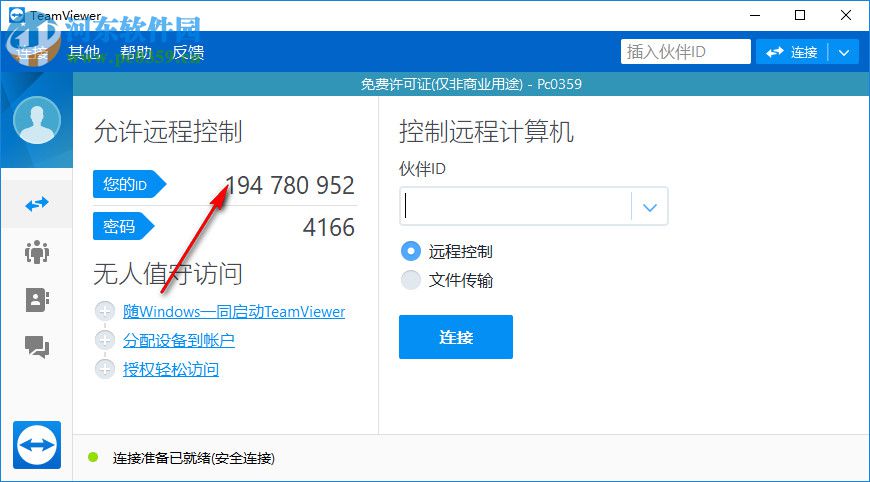Viewport: 870px width, 482px height.
Task: Open the 连接 menu
Action: [32, 52]
